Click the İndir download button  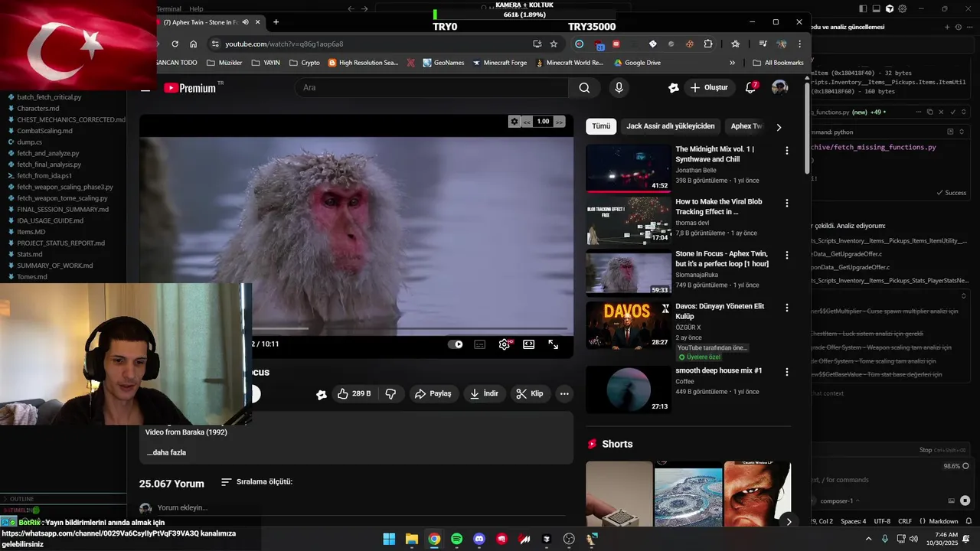pyautogui.click(x=484, y=393)
